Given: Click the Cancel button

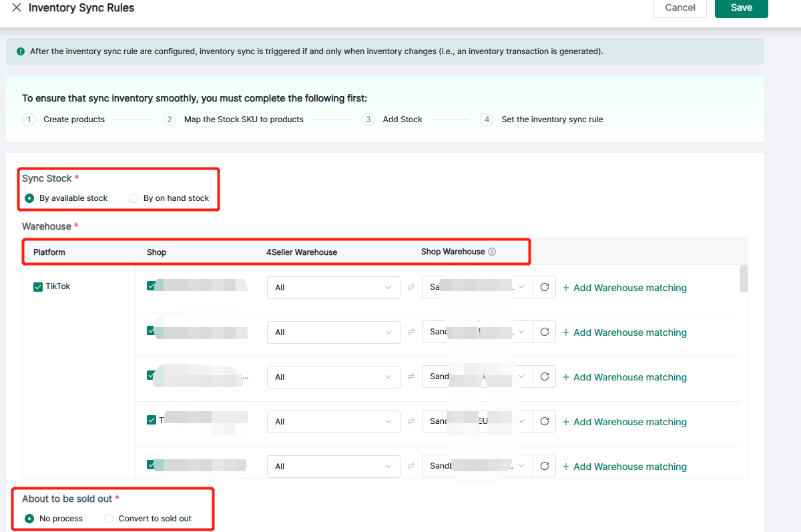Looking at the screenshot, I should coord(680,8).
